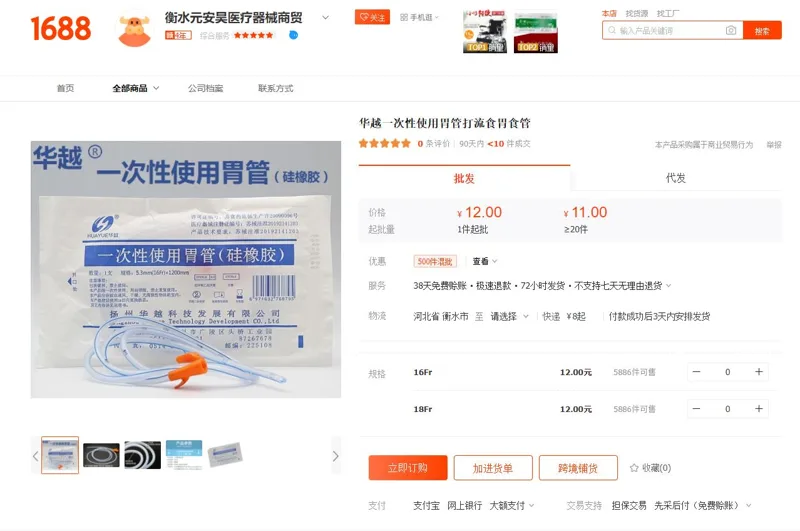This screenshot has height=531, width=800.
Task: Click the 担保交易 text
Action: click(629, 505)
